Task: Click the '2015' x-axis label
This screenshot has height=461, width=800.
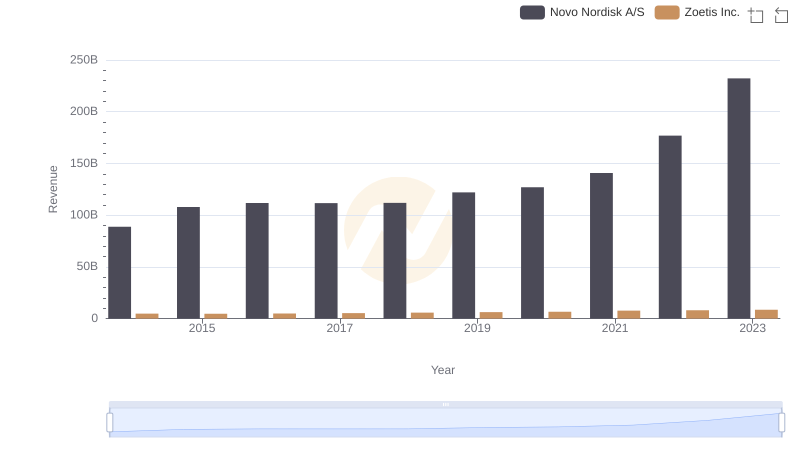Action: pos(202,328)
